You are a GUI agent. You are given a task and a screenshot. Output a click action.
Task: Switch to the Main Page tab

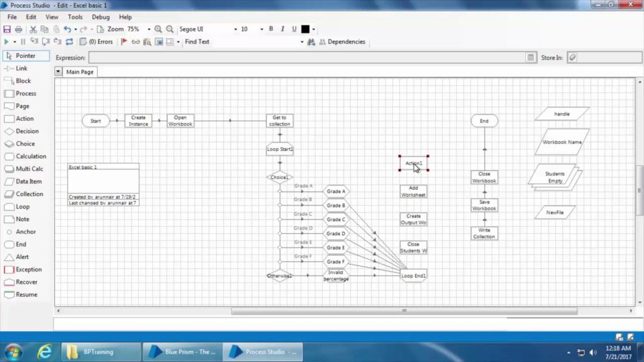pyautogui.click(x=79, y=72)
